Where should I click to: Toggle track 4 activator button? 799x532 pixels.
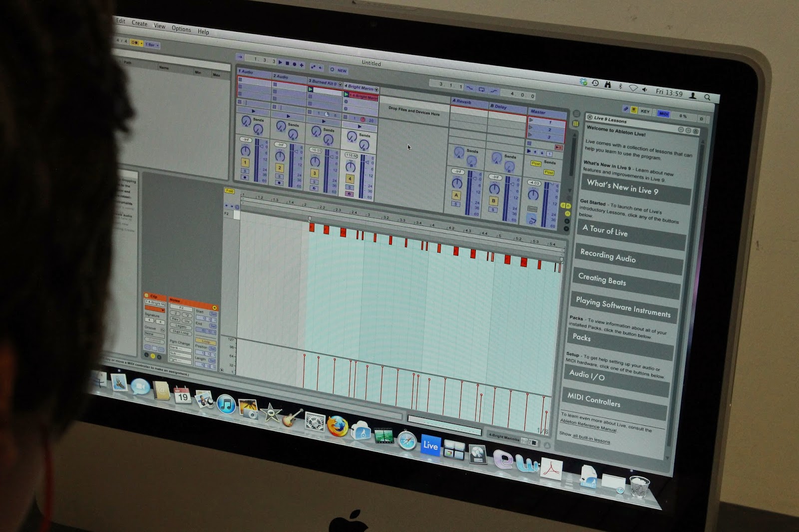(x=350, y=179)
